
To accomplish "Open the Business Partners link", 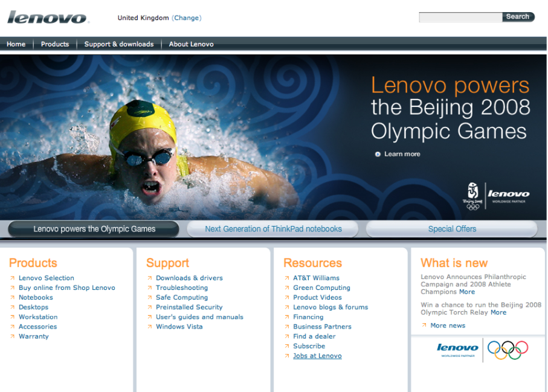I will click(x=322, y=327).
